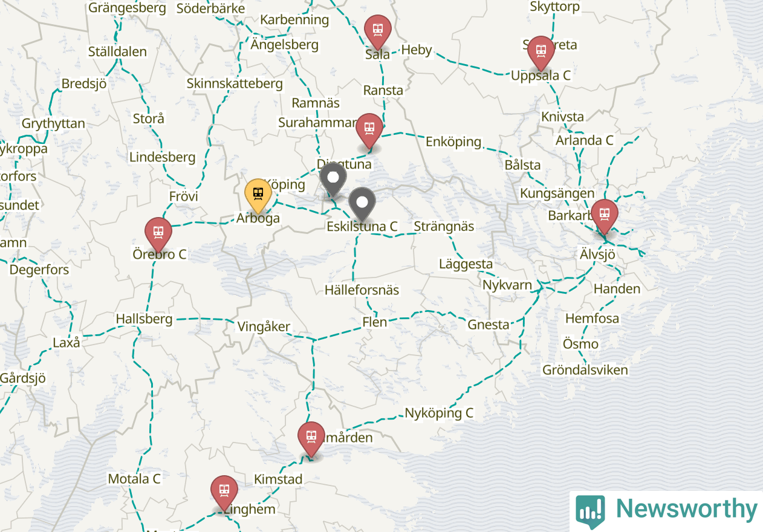Click the red train marker at Örebro C
Viewport: 763px width, 532px height.
coord(158,235)
